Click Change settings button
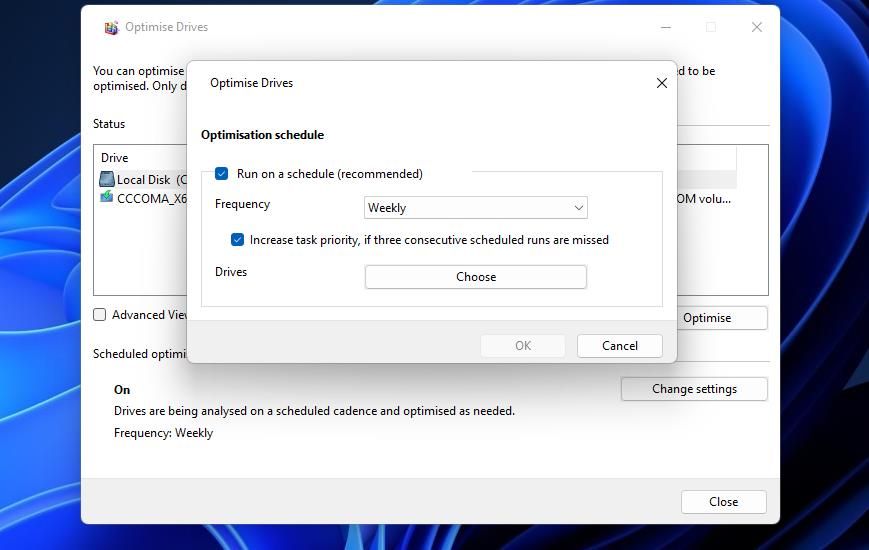Image resolution: width=869 pixels, height=550 pixels. (694, 389)
